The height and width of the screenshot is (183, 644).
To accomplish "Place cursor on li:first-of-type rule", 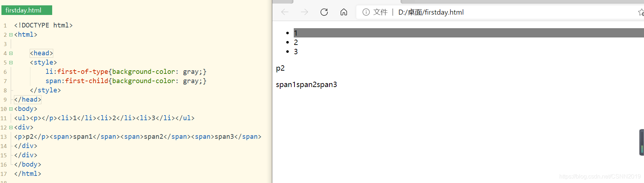I will click(126, 72).
